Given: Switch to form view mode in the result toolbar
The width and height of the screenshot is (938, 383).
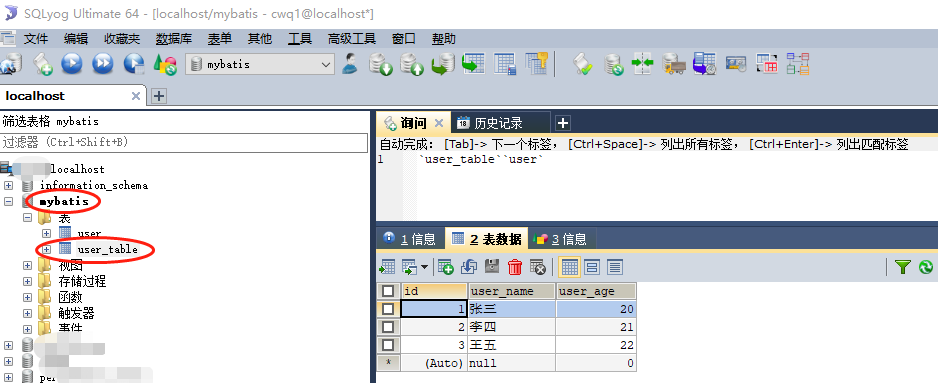Looking at the screenshot, I should coord(592,267).
